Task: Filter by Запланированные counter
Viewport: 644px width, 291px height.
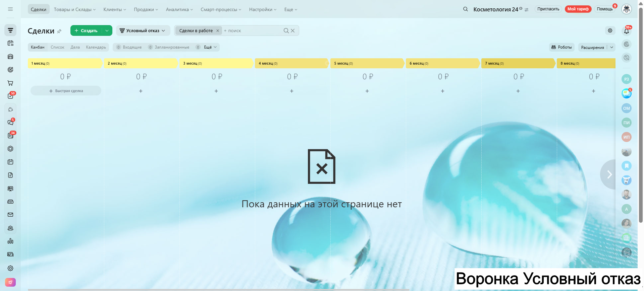Action: click(x=169, y=47)
